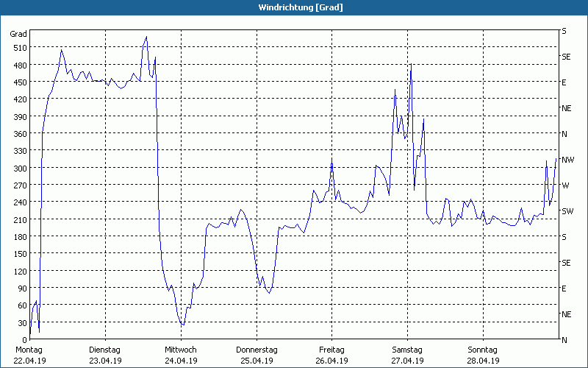This screenshot has width=588, height=368.
Task: Click the 510 value on the degree axis
Action: pyautogui.click(x=20, y=48)
